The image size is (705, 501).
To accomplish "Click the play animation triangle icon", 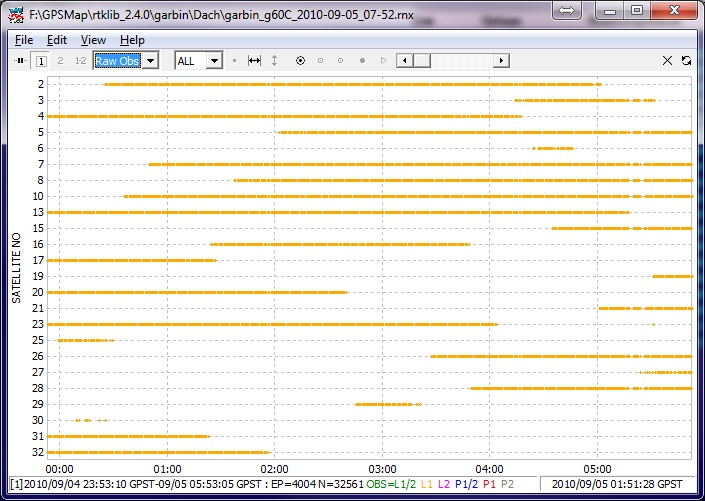I will click(x=383, y=61).
